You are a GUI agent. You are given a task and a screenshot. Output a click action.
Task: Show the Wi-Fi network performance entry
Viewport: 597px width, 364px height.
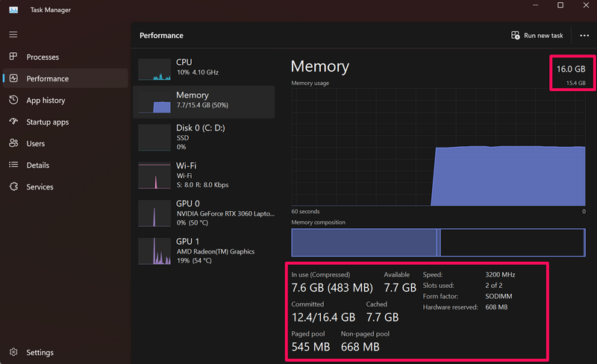point(204,175)
